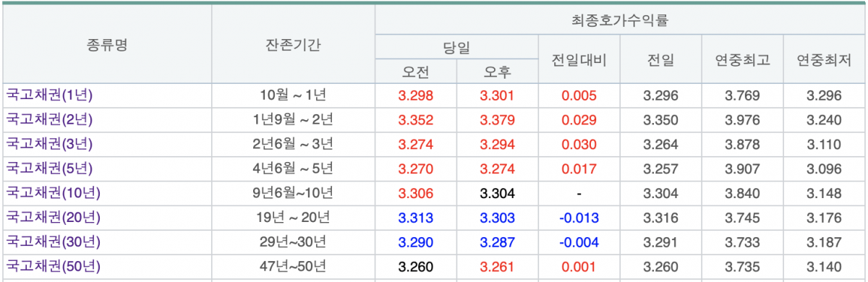Click the 연중최저 column header

(x=824, y=60)
